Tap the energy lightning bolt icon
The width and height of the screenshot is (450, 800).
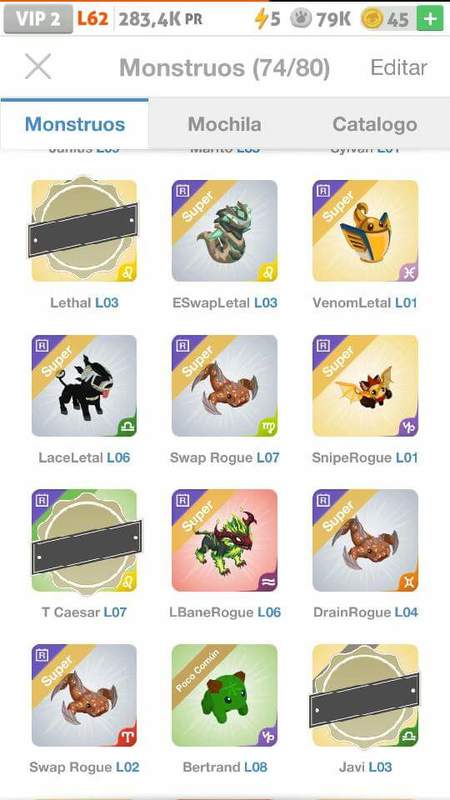[261, 19]
